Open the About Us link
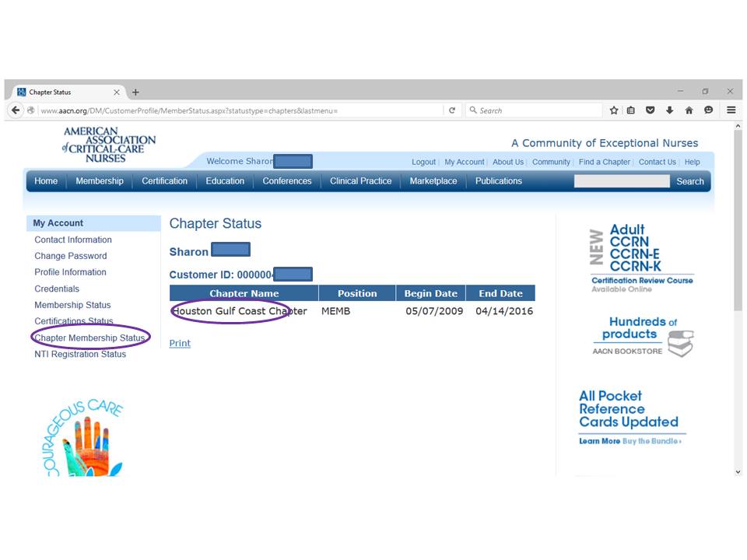Image resolution: width=747 pixels, height=560 pixels. (508, 162)
